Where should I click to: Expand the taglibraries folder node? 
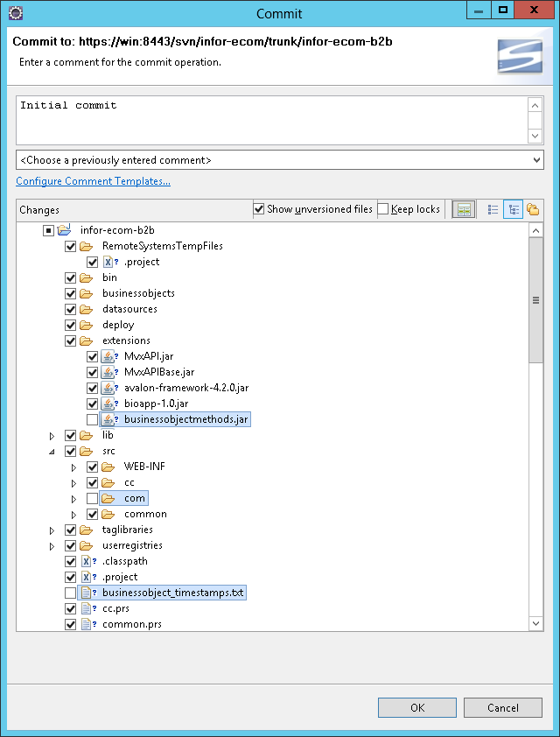click(x=52, y=530)
